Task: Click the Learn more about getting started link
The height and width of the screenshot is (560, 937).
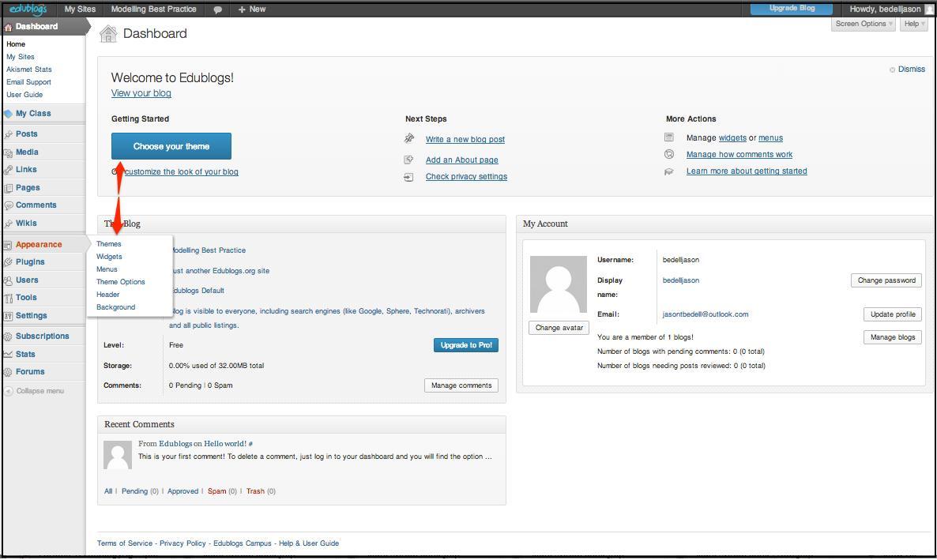Action: (x=747, y=171)
